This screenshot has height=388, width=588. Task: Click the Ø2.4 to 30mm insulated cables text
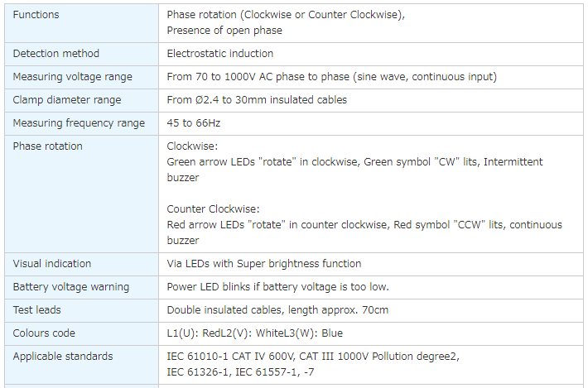(x=257, y=100)
